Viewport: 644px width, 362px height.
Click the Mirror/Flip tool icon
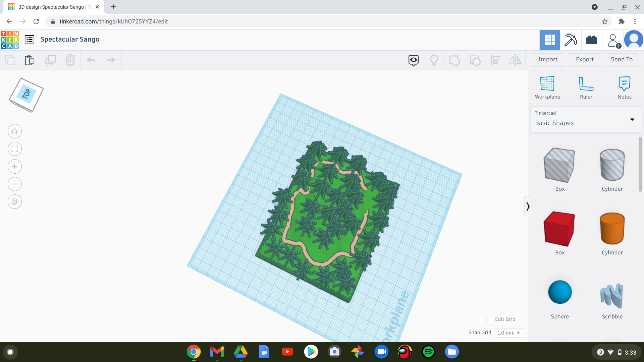pos(515,60)
